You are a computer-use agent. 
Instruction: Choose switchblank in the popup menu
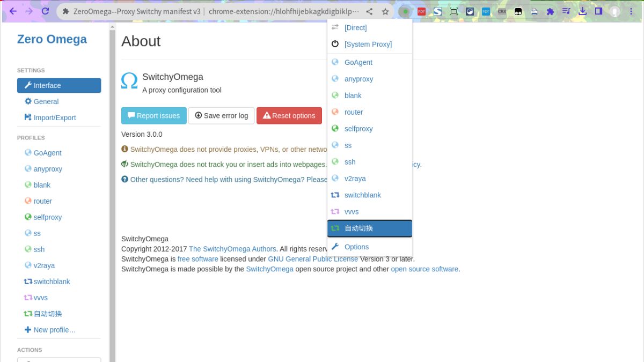click(370, 195)
